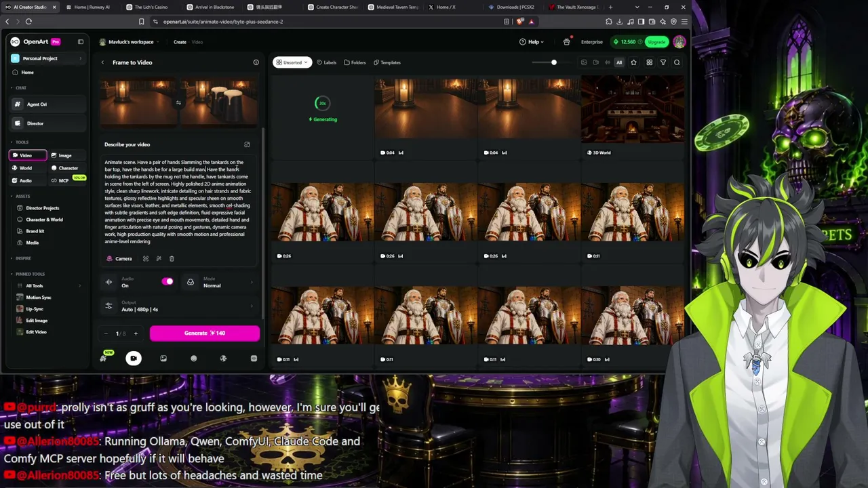Click the browser address bar URL
Screen dimensions: 868x488
(223, 22)
